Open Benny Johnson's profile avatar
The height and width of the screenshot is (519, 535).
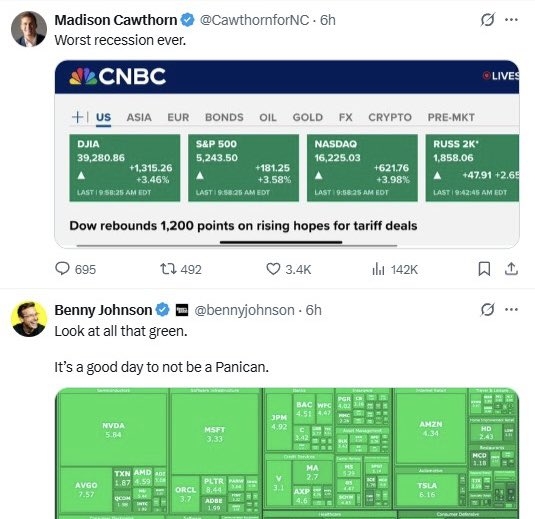click(x=29, y=319)
